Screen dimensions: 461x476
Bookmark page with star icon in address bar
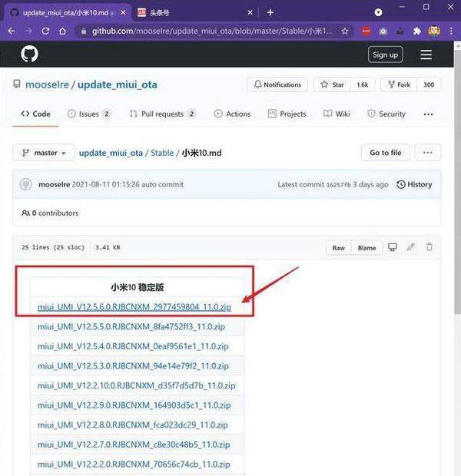346,31
